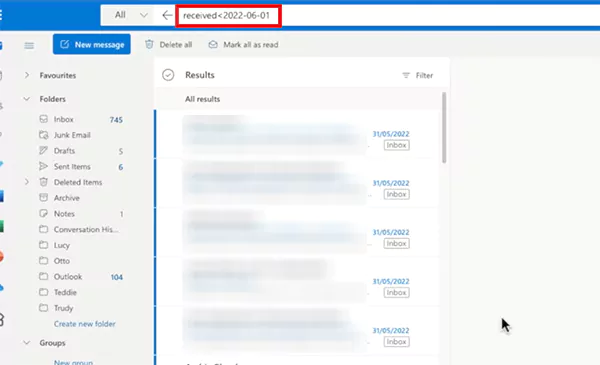Click the Teddie folder icon
The height and width of the screenshot is (365, 600).
coord(44,292)
